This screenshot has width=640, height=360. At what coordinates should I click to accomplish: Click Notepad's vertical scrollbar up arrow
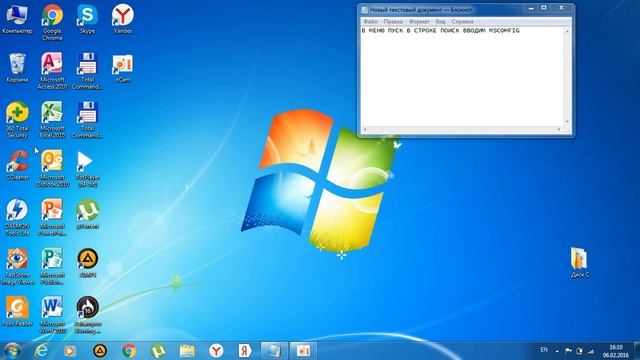567,31
